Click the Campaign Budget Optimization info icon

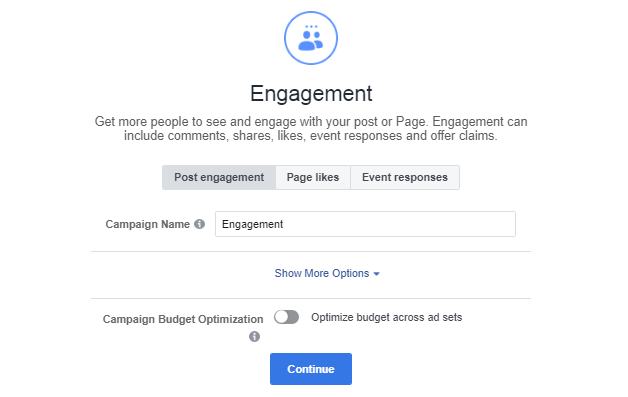click(254, 337)
